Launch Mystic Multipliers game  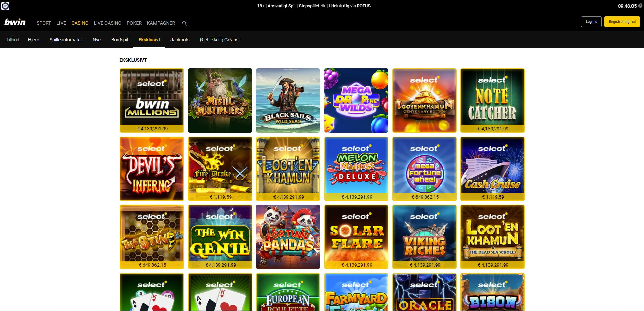(x=220, y=101)
